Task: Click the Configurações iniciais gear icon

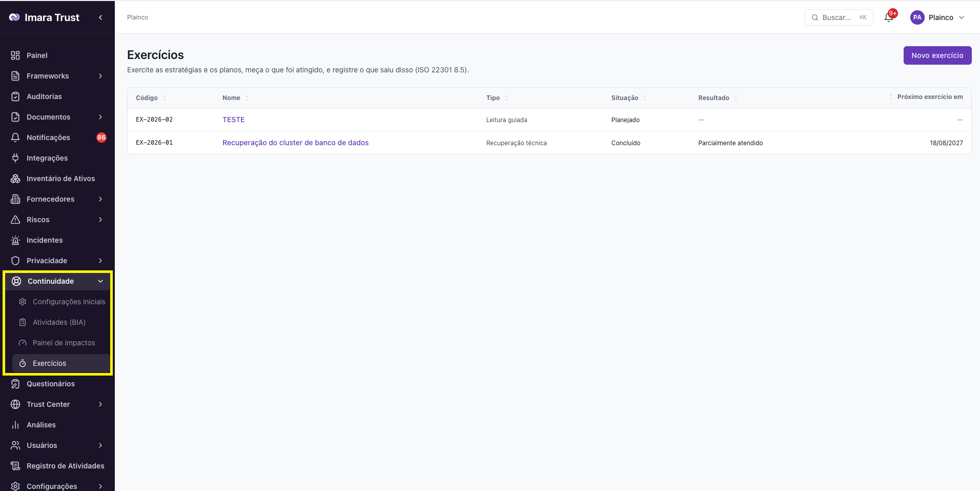Action: point(23,302)
